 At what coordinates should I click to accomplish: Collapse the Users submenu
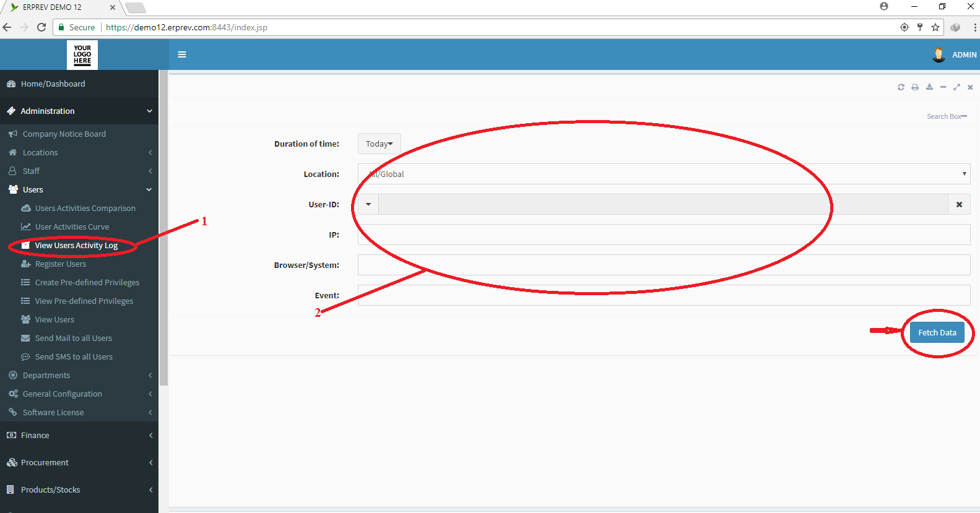coord(79,189)
